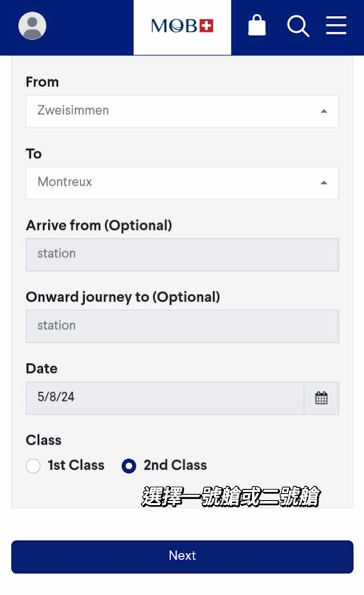This screenshot has width=364, height=595.
Task: Expand the To station dropdown arrow
Action: (x=323, y=183)
